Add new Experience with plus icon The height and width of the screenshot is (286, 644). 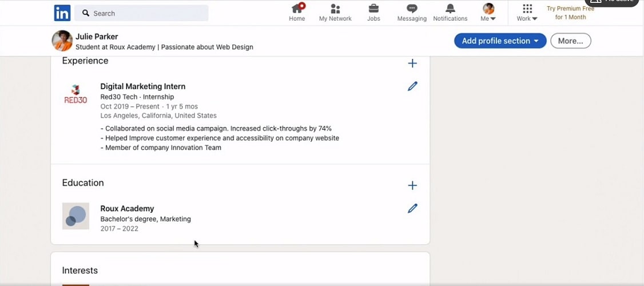click(x=412, y=63)
